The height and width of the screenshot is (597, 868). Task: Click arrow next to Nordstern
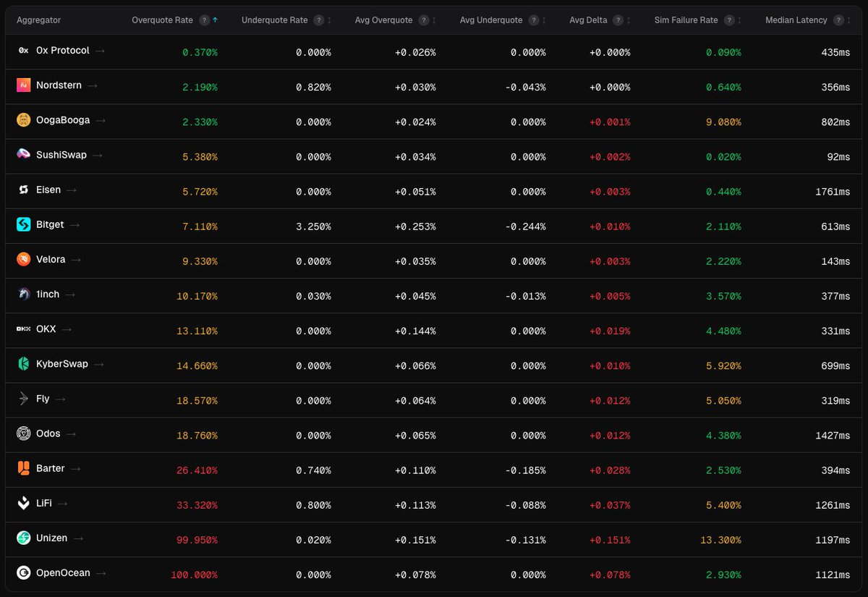click(93, 85)
